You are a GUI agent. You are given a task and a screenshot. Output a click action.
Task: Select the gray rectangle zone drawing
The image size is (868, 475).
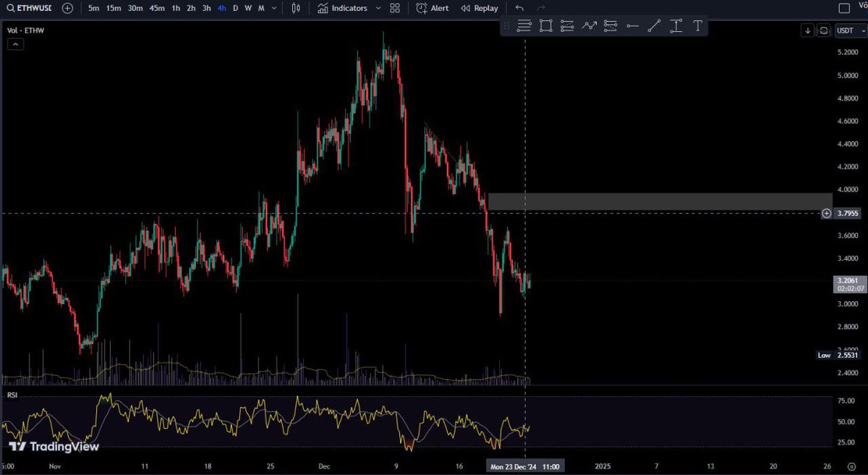(x=660, y=202)
